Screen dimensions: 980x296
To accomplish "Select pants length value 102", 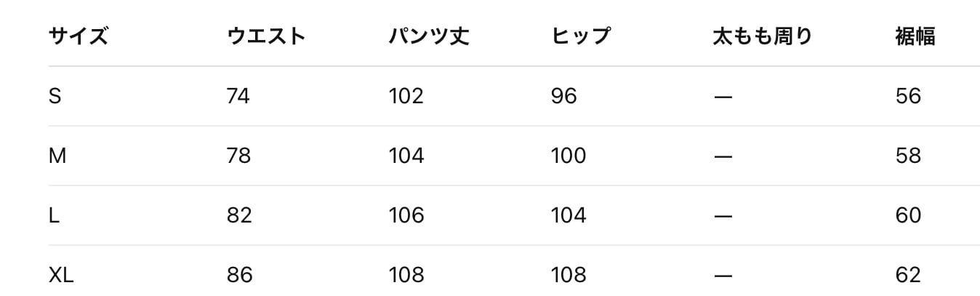I will [x=406, y=96].
